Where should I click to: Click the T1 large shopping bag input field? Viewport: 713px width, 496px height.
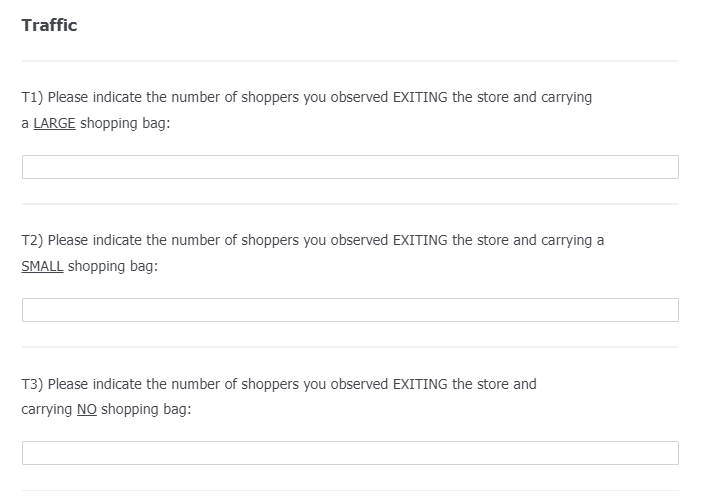pos(350,167)
